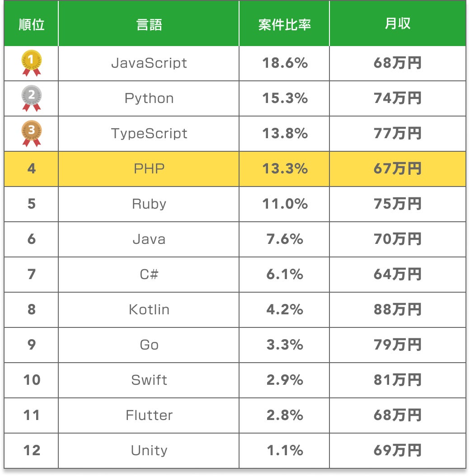Click the Unity language cell
This screenshot has width=470, height=476.
pyautogui.click(x=149, y=451)
